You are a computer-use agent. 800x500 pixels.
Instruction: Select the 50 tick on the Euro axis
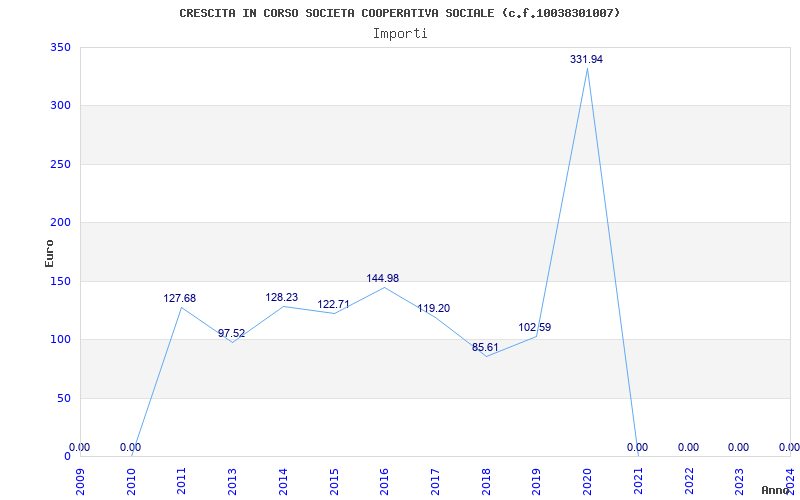coord(64,398)
